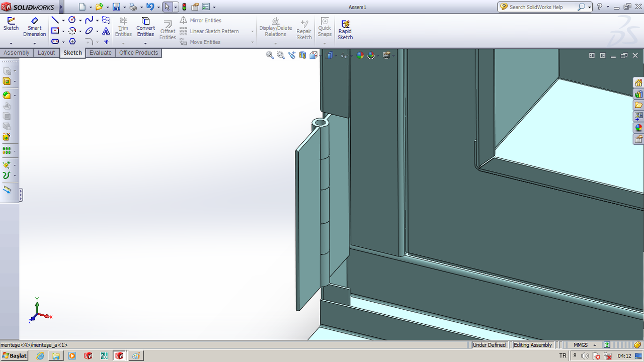
Task: Select the Spline sketch tool
Action: pyautogui.click(x=89, y=20)
